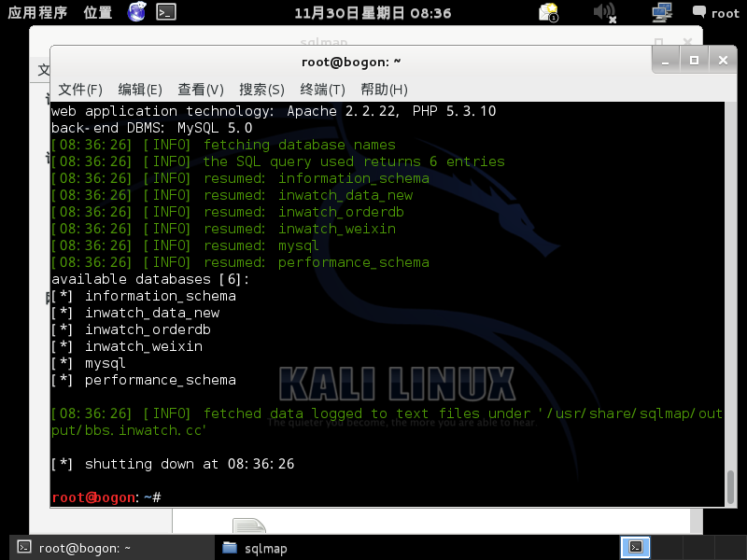This screenshot has height=560, width=747.
Task: Open the 终端(T) menu in terminal
Action: [x=322, y=90]
